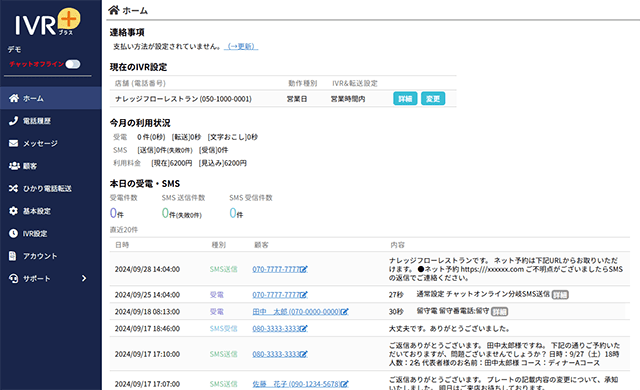
Task: Open customer link 佐藤 花子 (090-1234-5678)
Action: (x=296, y=384)
